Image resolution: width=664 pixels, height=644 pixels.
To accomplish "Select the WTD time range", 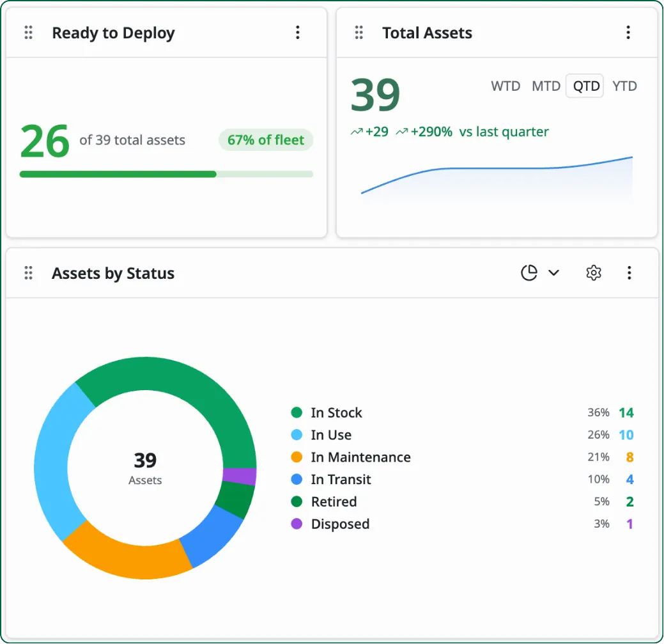I will pyautogui.click(x=506, y=86).
